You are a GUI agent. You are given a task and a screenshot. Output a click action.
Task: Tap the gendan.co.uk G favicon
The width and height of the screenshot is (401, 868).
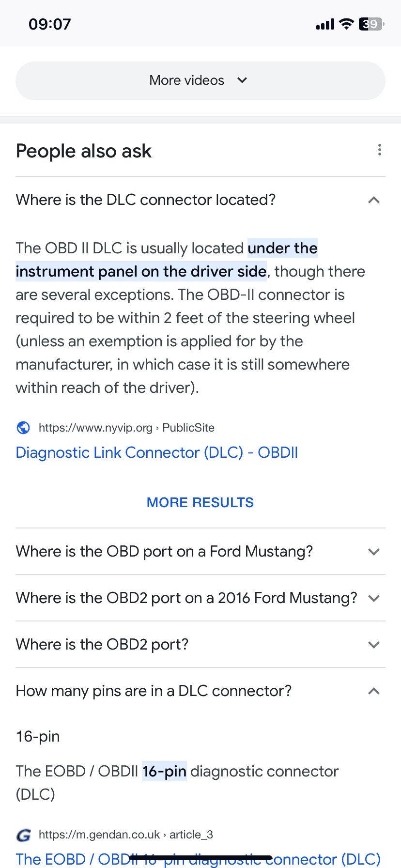pos(23,835)
